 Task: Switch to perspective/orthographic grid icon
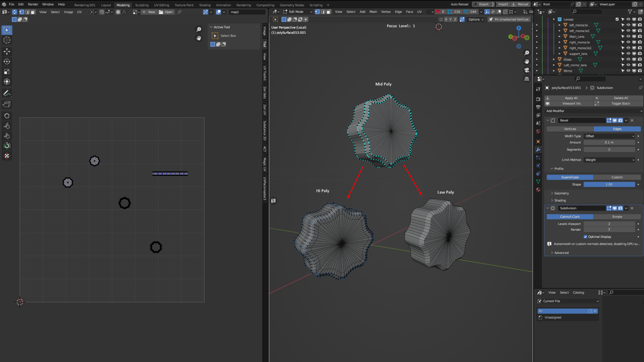coord(527,79)
